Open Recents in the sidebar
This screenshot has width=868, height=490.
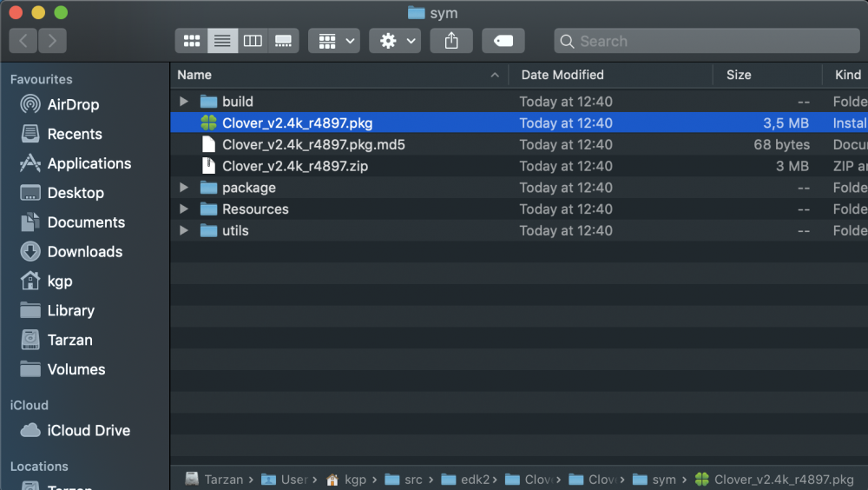tap(75, 134)
